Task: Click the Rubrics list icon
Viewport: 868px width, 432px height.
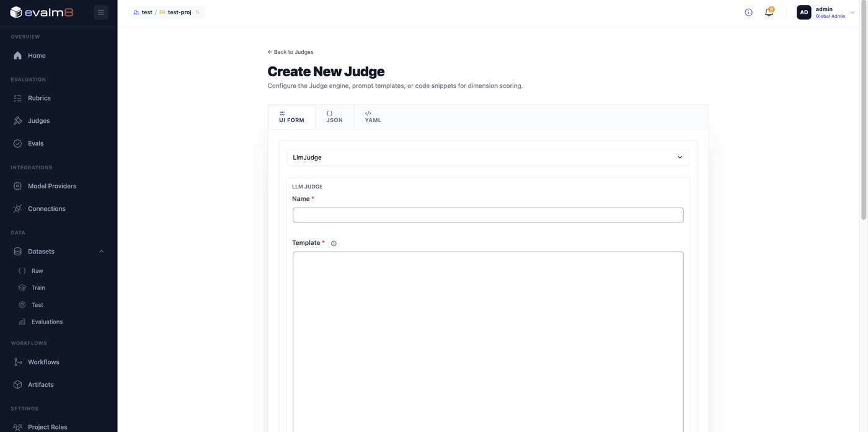Action: [x=18, y=98]
